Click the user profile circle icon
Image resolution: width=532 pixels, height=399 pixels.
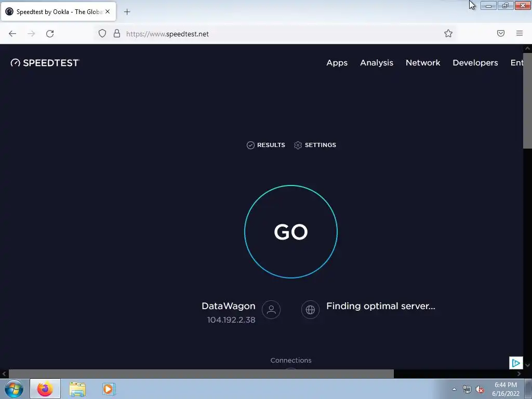pyautogui.click(x=271, y=310)
